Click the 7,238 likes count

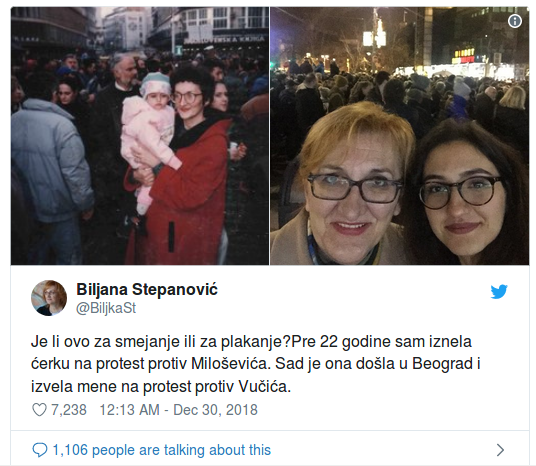tap(69, 410)
